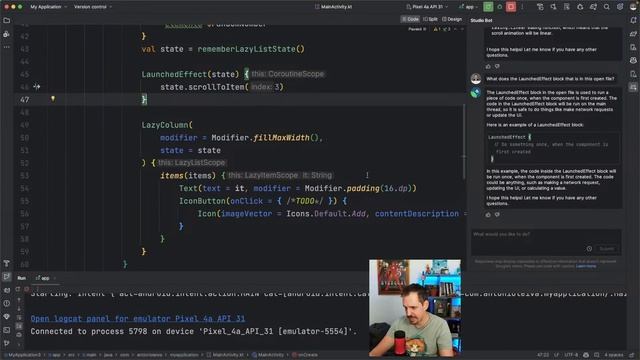This screenshot has width=640, height=360.
Task: Open the Learn more link
Action: [x=586, y=266]
